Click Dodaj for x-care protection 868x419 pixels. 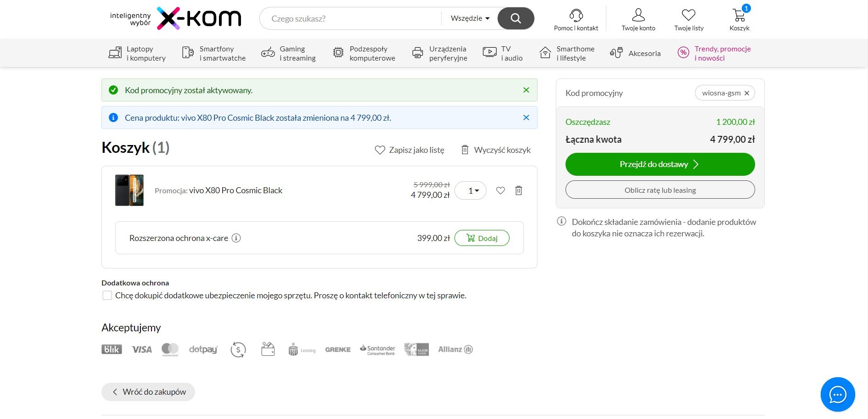[482, 238]
